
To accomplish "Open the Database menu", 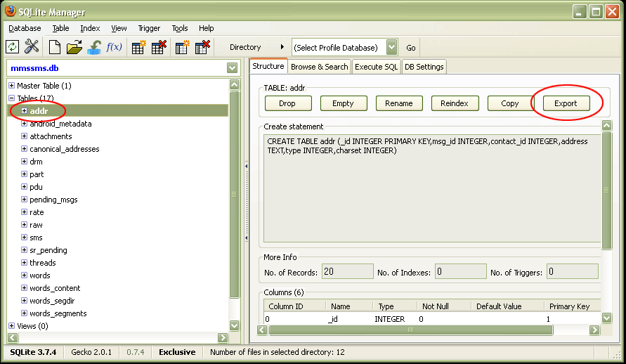I will point(25,28).
